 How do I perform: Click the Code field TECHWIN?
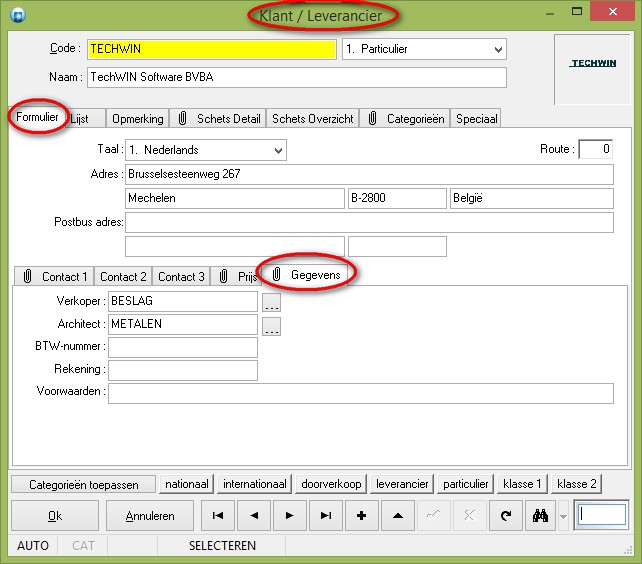click(x=212, y=49)
